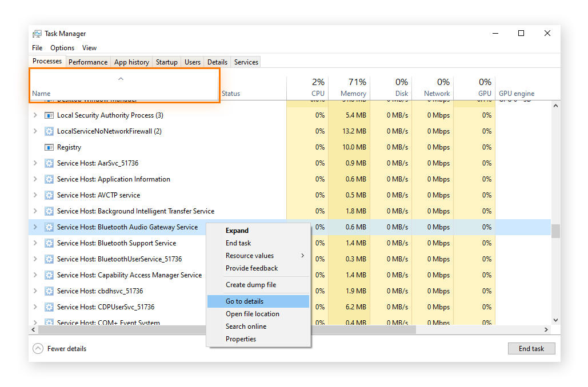Click the Task Manager icon in title bar

click(x=38, y=33)
